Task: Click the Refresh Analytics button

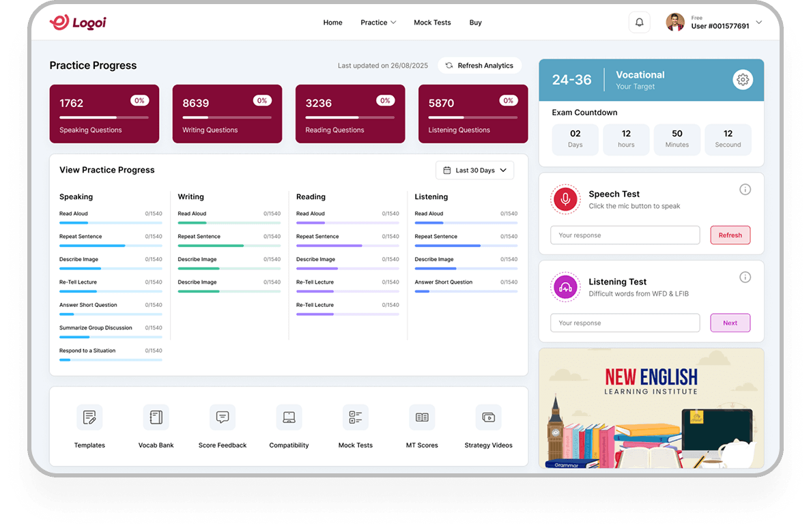Action: 479,65
